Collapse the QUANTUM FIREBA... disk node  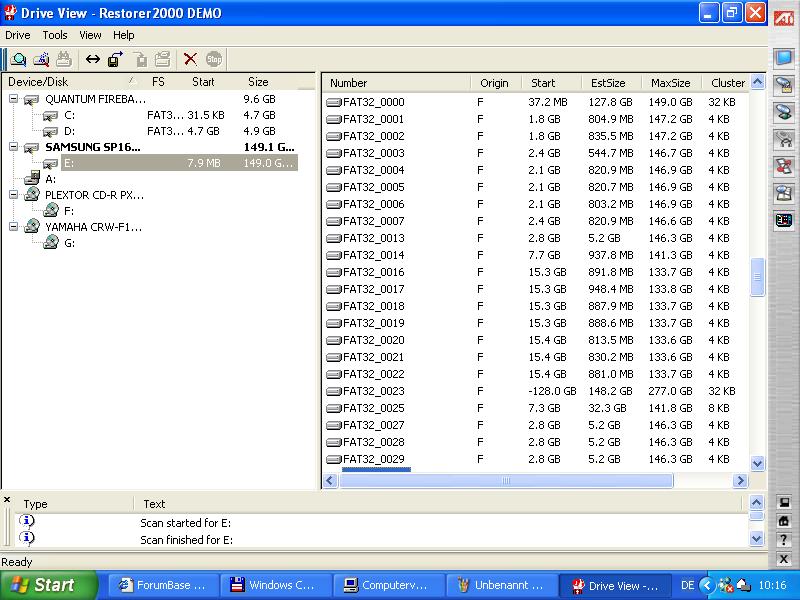pos(14,99)
